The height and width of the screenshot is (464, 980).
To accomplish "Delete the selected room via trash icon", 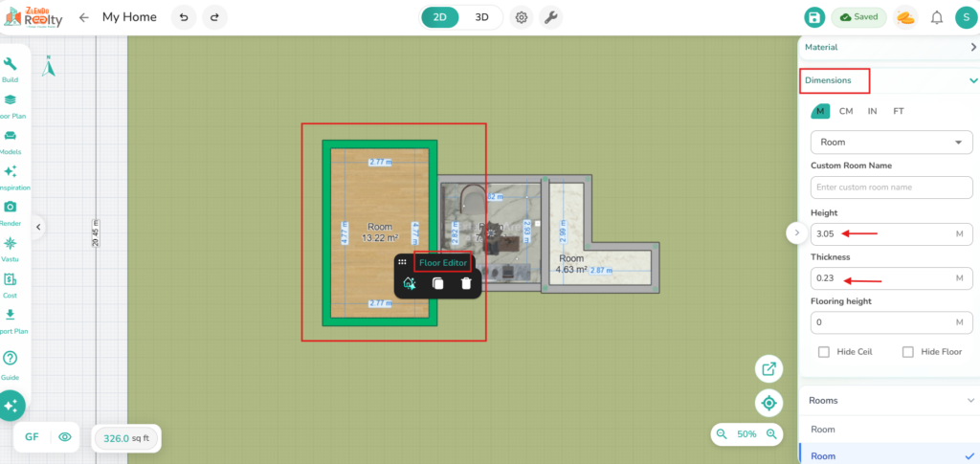I will click(465, 283).
